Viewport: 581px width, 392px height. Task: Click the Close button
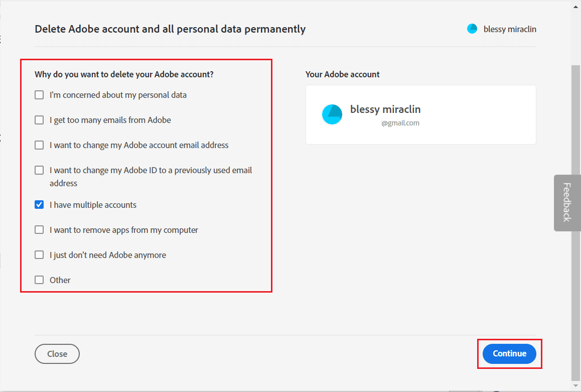point(57,354)
